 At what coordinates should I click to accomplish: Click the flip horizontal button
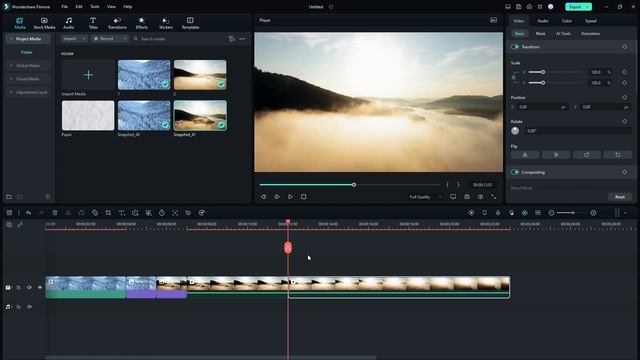[525, 155]
